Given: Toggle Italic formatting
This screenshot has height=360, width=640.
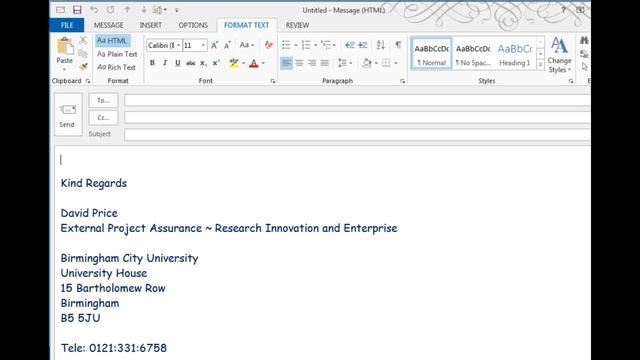Looking at the screenshot, I should click(165, 63).
